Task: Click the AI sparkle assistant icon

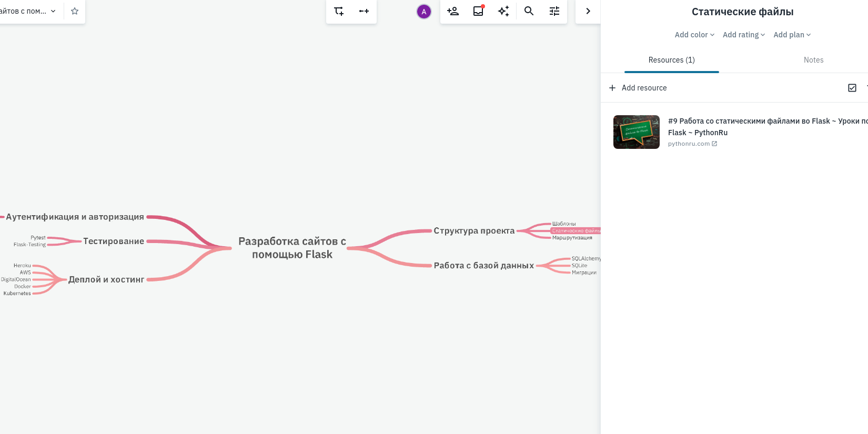Action: [x=503, y=11]
